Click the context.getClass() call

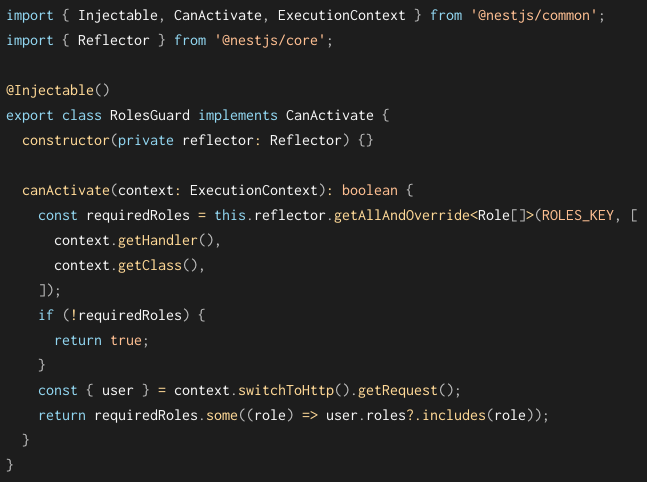tap(126, 265)
